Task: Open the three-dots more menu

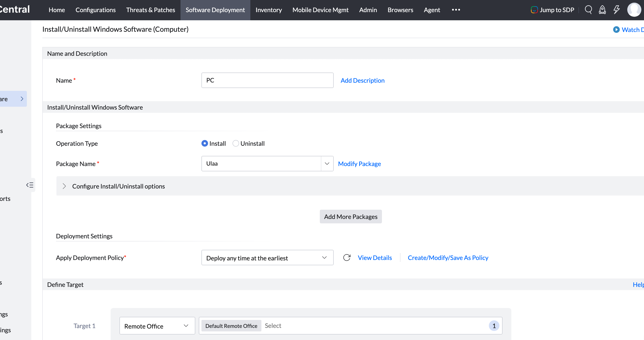Action: (456, 10)
